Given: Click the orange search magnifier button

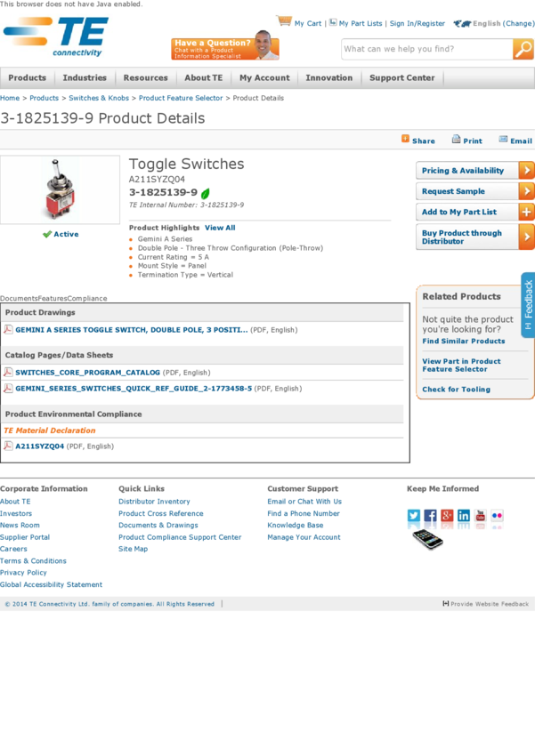Looking at the screenshot, I should click(x=523, y=49).
